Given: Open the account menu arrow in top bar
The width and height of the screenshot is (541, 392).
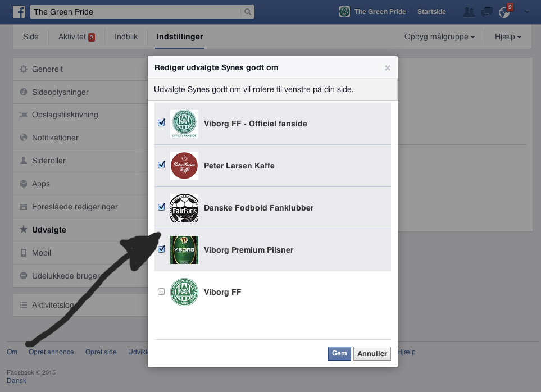Looking at the screenshot, I should [x=527, y=12].
